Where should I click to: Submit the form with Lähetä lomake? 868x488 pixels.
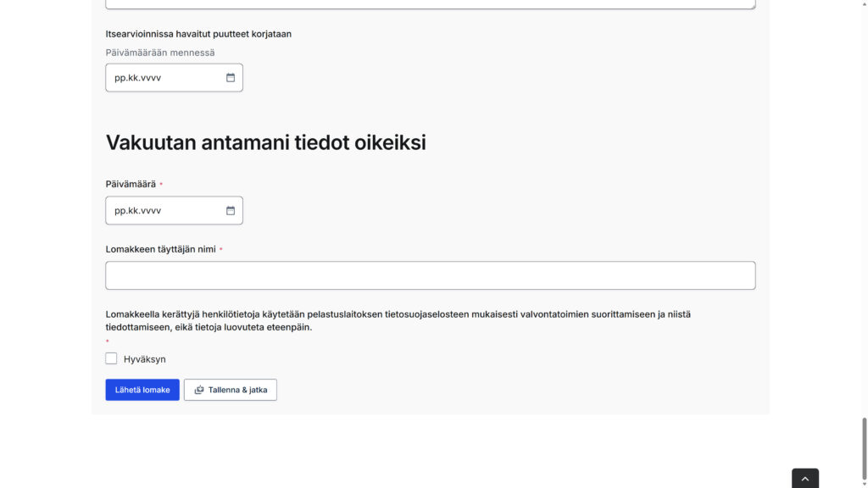click(142, 390)
